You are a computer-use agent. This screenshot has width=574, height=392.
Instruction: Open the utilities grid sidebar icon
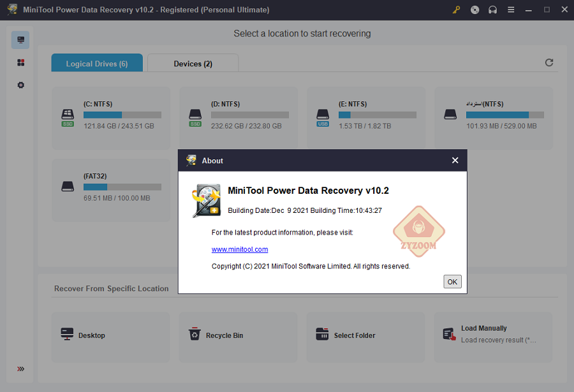point(21,62)
